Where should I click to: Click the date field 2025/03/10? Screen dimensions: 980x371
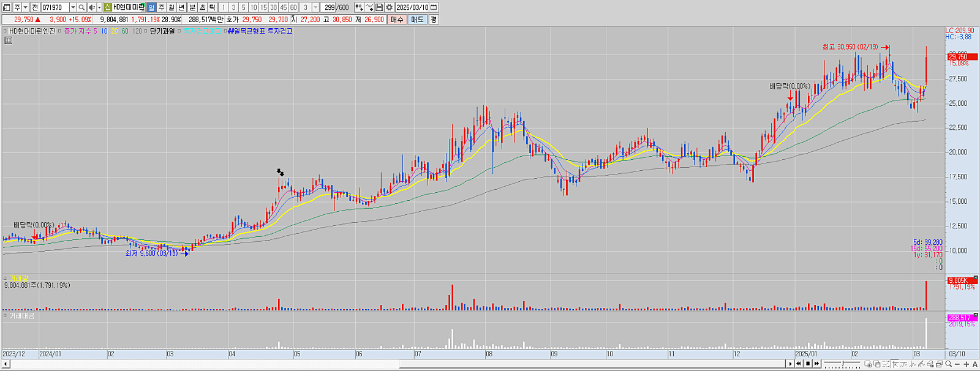(x=412, y=7)
